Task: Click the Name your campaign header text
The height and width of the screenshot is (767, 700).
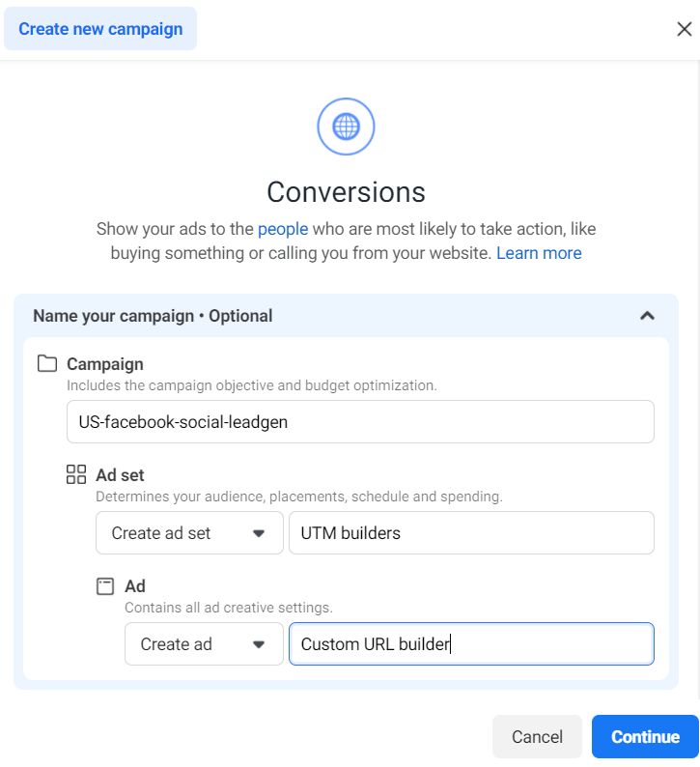Action: click(x=153, y=316)
